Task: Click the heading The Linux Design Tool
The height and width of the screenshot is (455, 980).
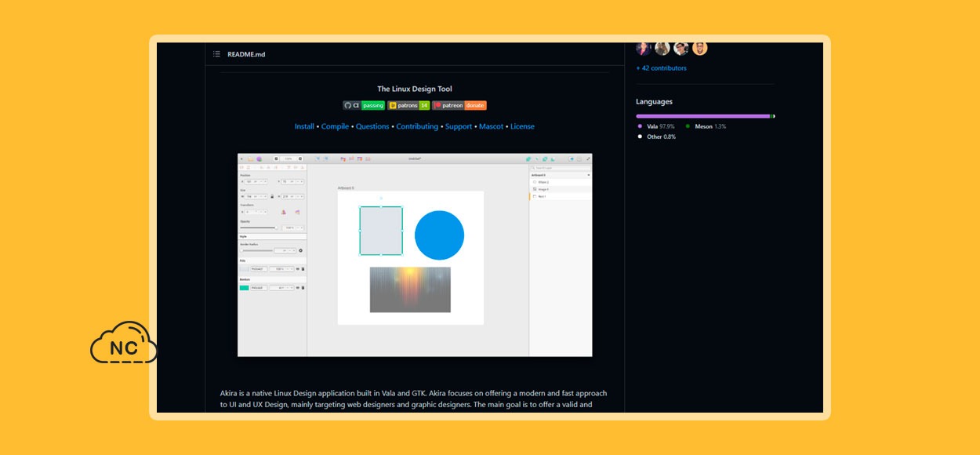Action: 415,89
